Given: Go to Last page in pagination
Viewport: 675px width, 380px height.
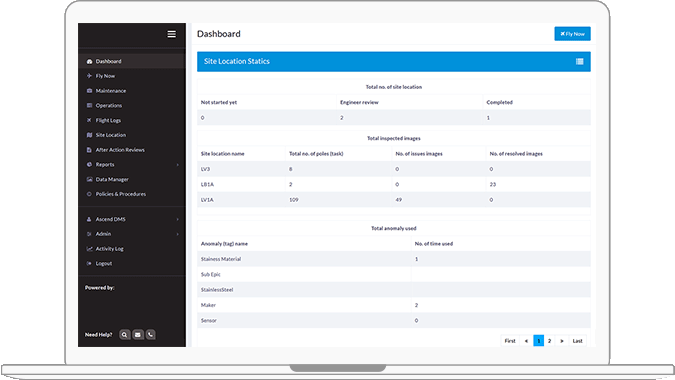Looking at the screenshot, I should [577, 341].
